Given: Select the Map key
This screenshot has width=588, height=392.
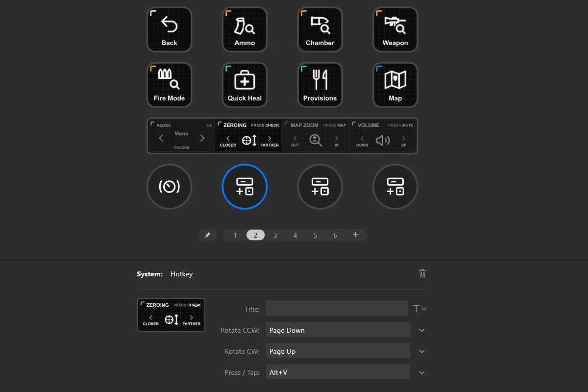Looking at the screenshot, I should coord(395,85).
